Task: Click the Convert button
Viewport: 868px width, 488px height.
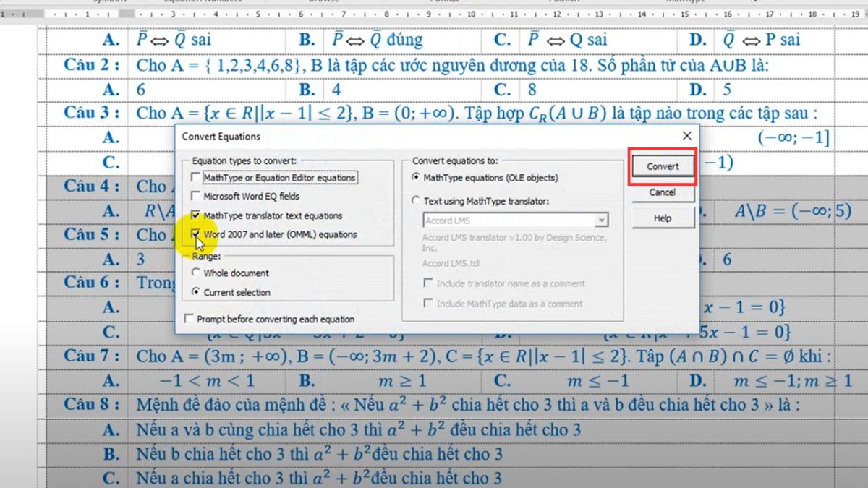Action: (662, 166)
